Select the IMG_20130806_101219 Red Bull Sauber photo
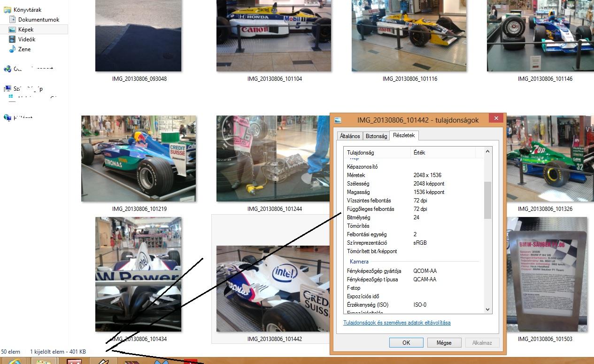The image size is (594, 364). (x=139, y=158)
